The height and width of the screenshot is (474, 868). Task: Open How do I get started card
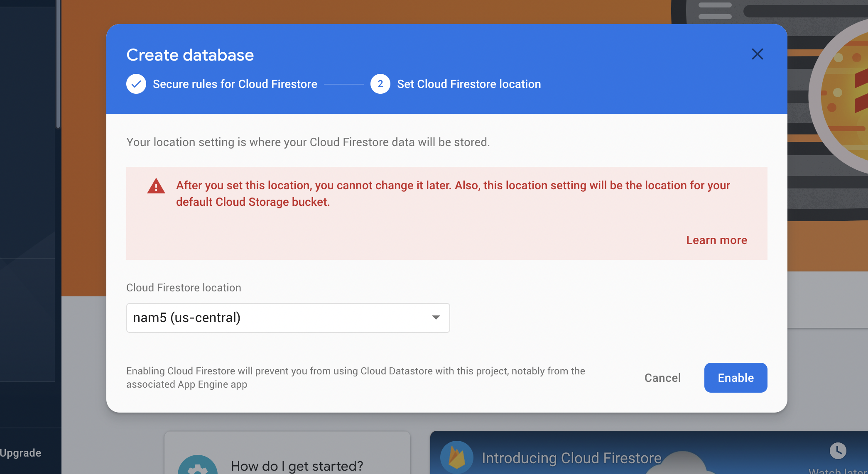[297, 466]
